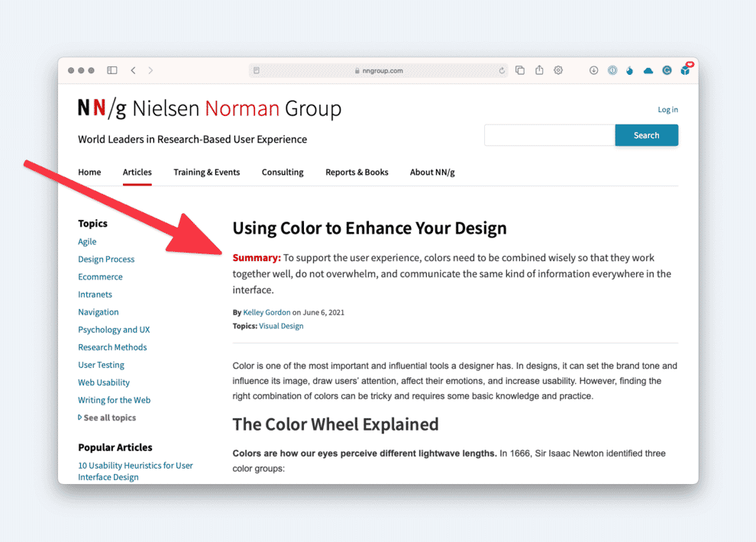
Task: Open the Training & Events menu item
Action: pos(206,172)
